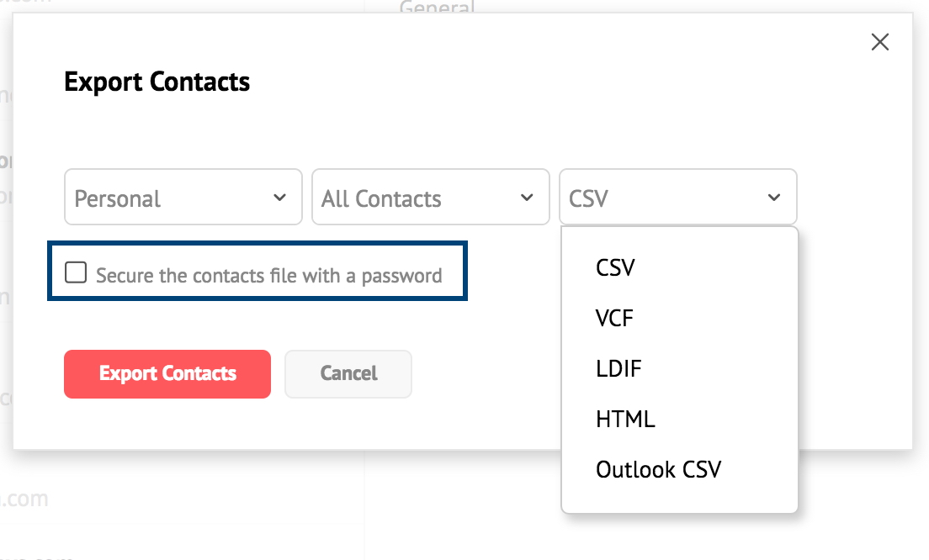Click the chevron arrow on Personal dropdown
This screenshot has height=560, width=929.
pos(280,198)
